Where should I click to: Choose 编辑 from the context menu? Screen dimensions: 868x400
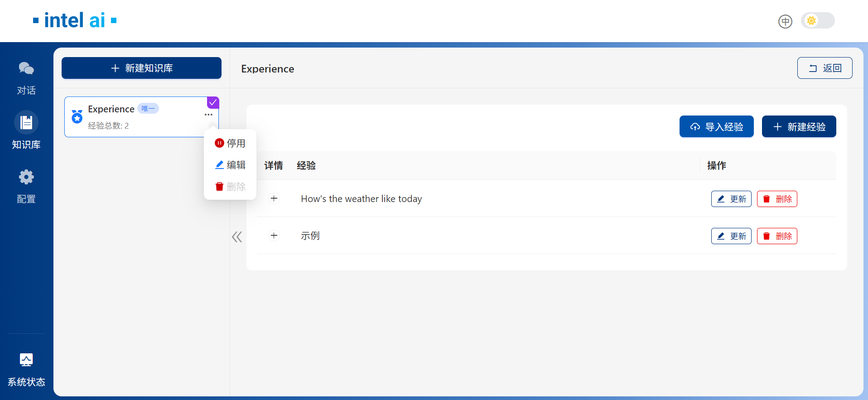[230, 165]
